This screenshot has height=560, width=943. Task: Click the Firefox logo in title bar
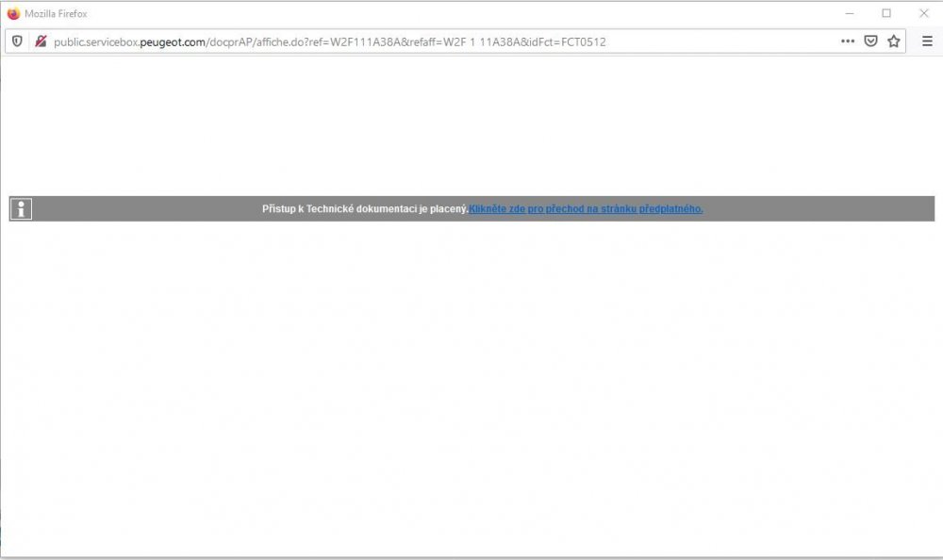[13, 13]
